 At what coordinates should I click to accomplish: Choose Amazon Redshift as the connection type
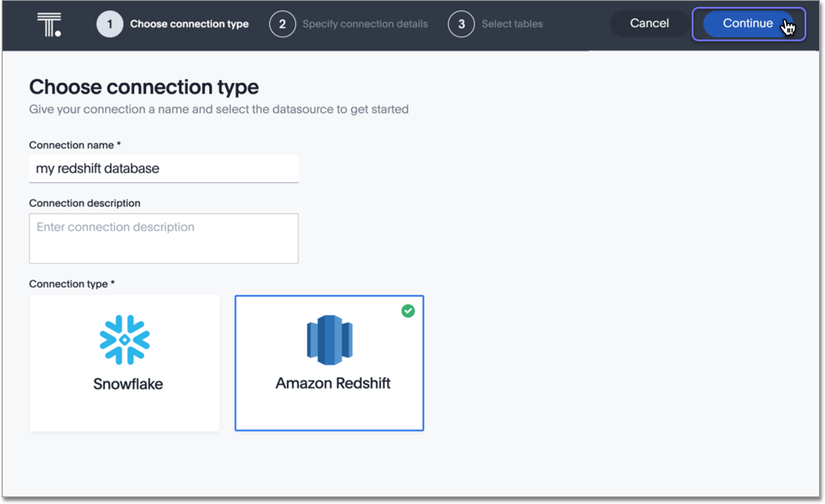(329, 362)
